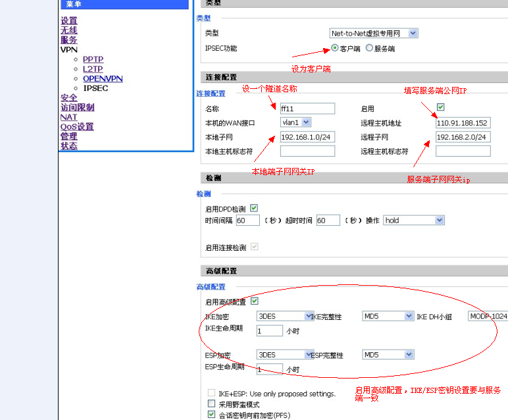This screenshot has height=420, width=508.
Task: Toggle 启用DPD检测 checkbox
Action: point(254,208)
